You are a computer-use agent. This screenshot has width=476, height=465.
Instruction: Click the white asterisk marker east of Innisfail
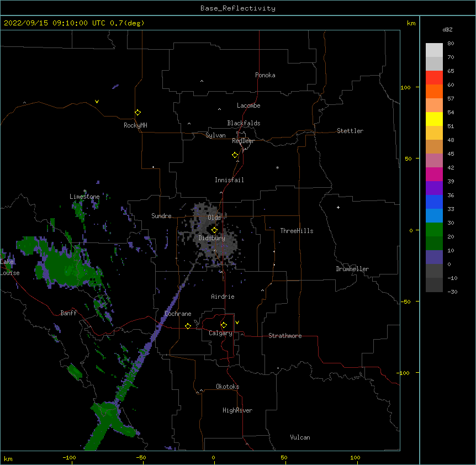pyautogui.click(x=277, y=167)
